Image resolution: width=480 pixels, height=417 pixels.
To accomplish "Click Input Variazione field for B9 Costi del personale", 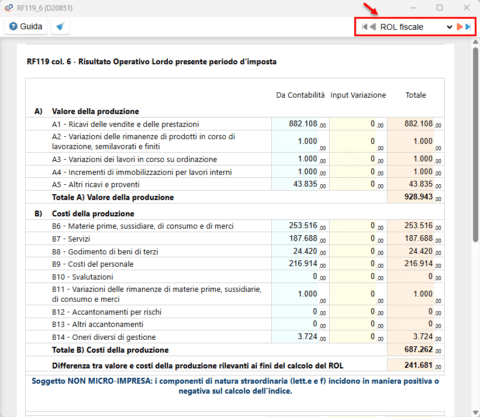I will tap(358, 264).
